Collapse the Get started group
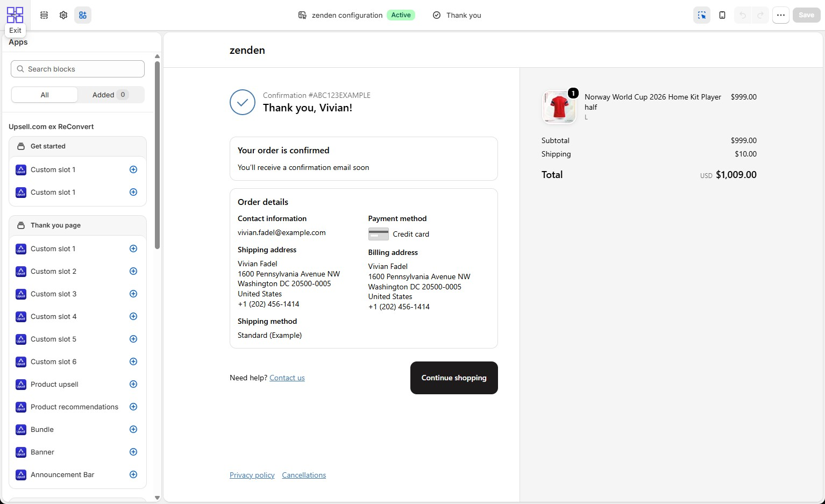 pyautogui.click(x=77, y=146)
